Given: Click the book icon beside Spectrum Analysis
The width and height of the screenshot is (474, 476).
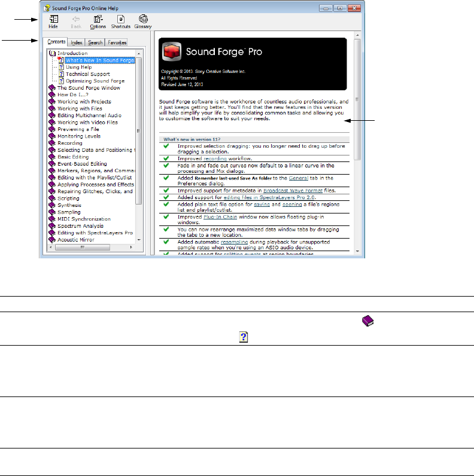Looking at the screenshot, I should [x=52, y=226].
